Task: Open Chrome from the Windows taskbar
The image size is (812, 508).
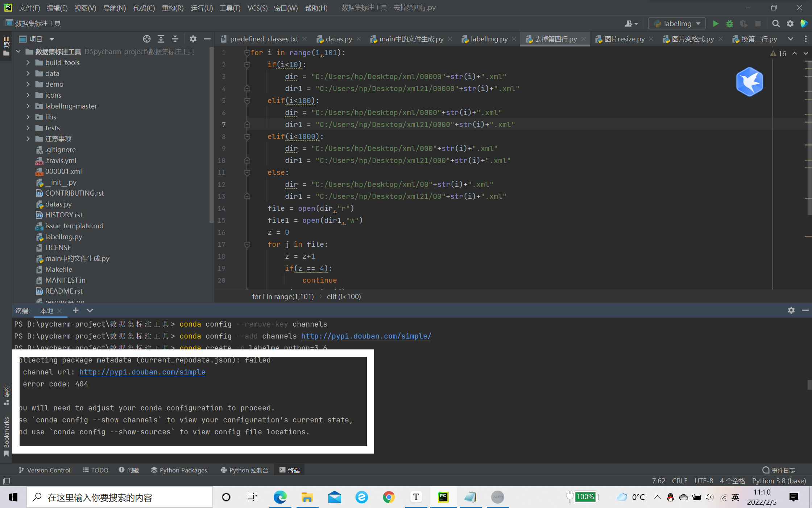Action: (x=388, y=497)
